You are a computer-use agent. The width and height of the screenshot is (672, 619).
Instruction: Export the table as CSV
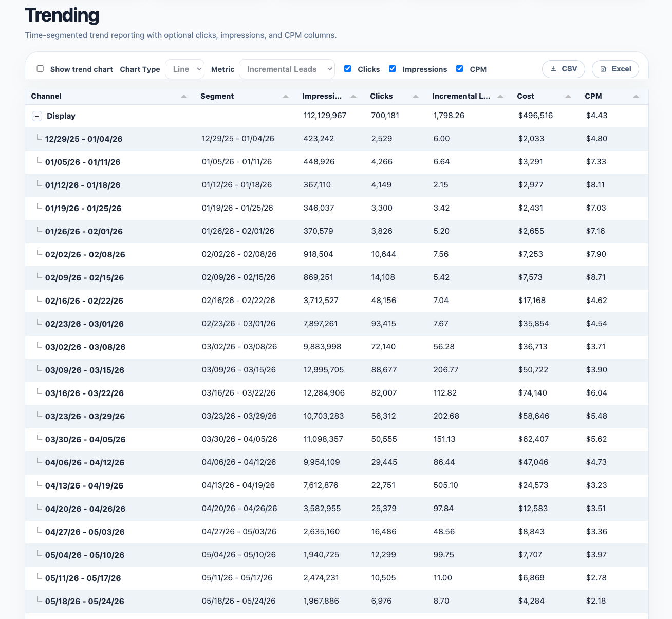click(x=564, y=69)
